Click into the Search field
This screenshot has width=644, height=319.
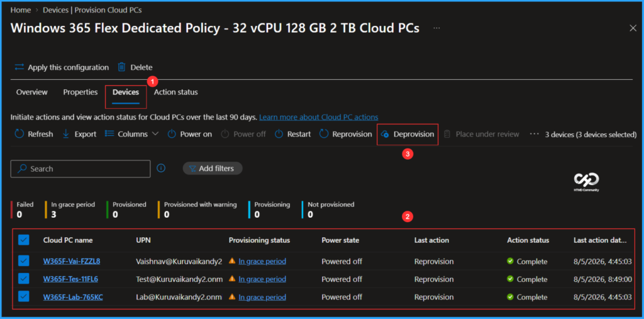click(x=80, y=169)
